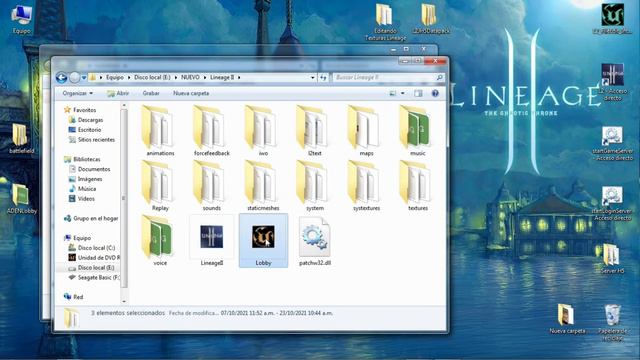
Task: Select the system folder
Action: 315,186
